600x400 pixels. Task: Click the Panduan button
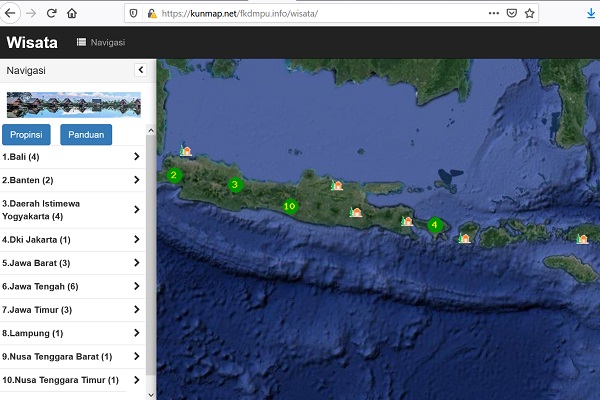point(86,135)
